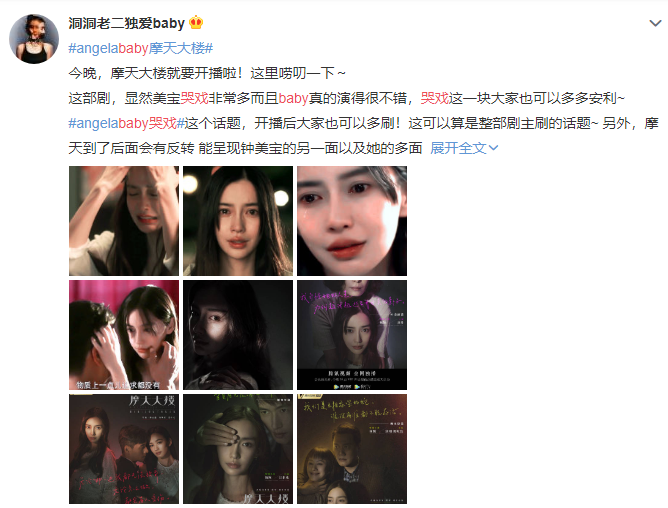This screenshot has height=508, width=668.
Task: Click second highlighted 哭戏 after 很不错
Action: (435, 98)
